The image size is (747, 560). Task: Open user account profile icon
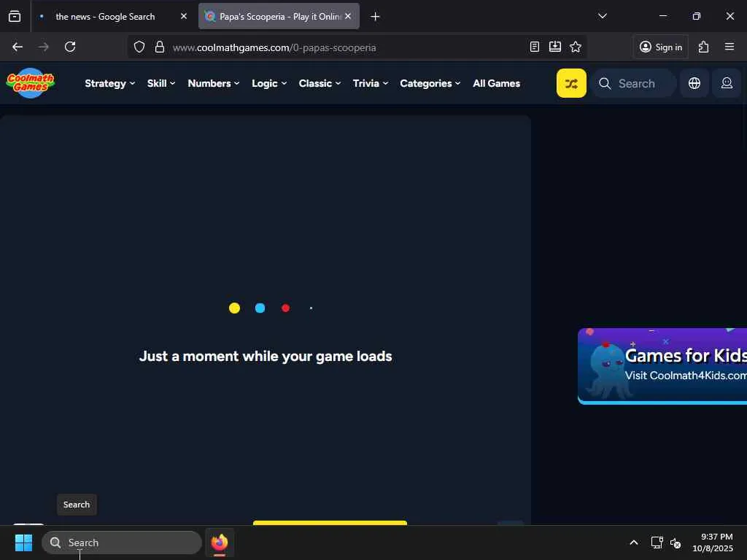pyautogui.click(x=727, y=83)
